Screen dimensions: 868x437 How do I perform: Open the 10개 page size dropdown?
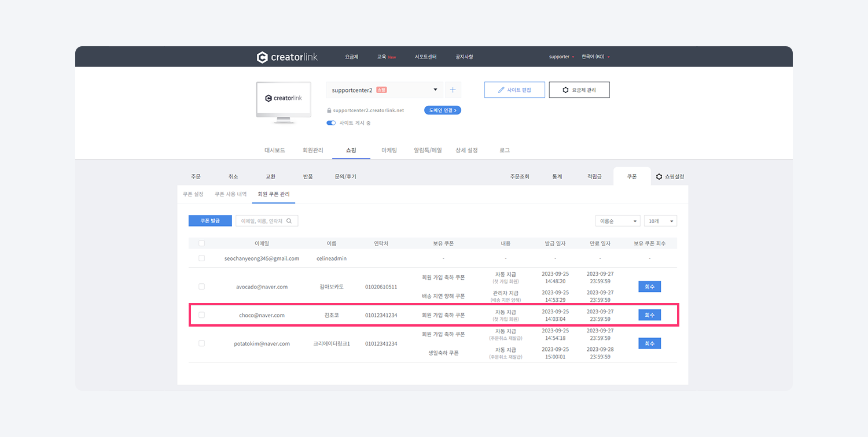pos(660,221)
